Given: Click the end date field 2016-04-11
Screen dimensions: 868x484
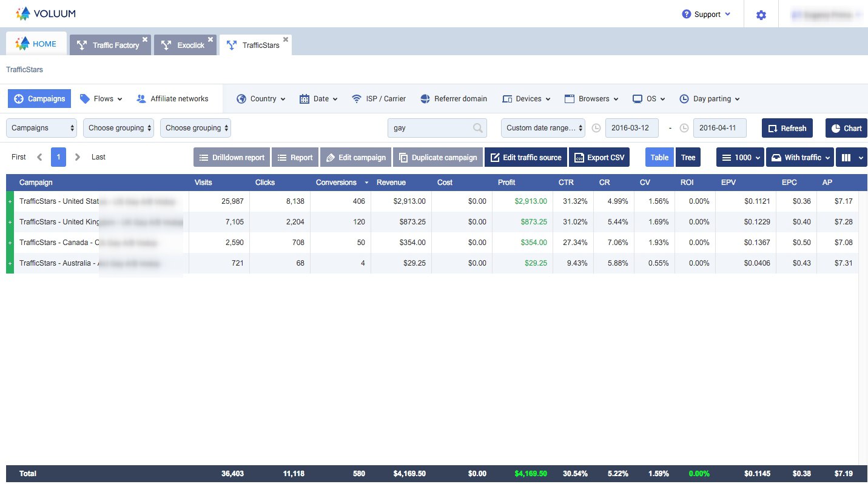Looking at the screenshot, I should (x=719, y=128).
